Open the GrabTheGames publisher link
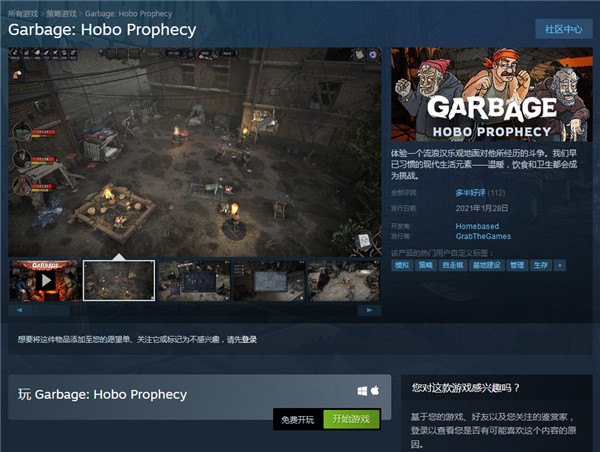The width and height of the screenshot is (600, 452). click(483, 236)
